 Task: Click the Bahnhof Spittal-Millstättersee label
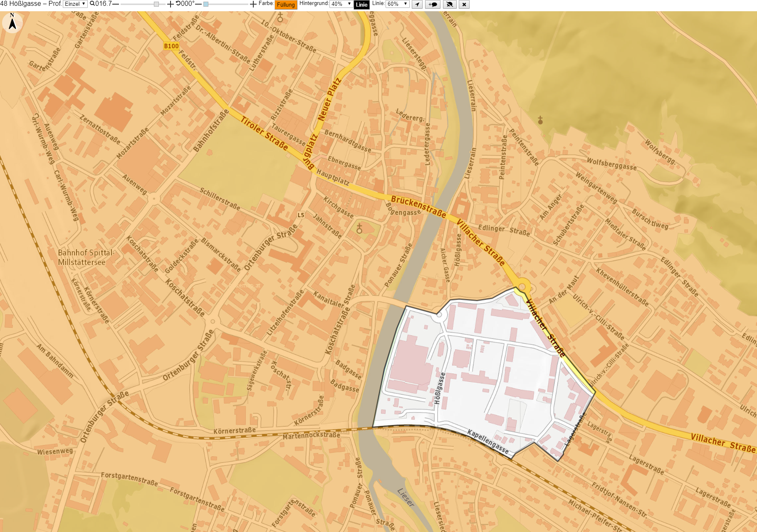coord(86,257)
